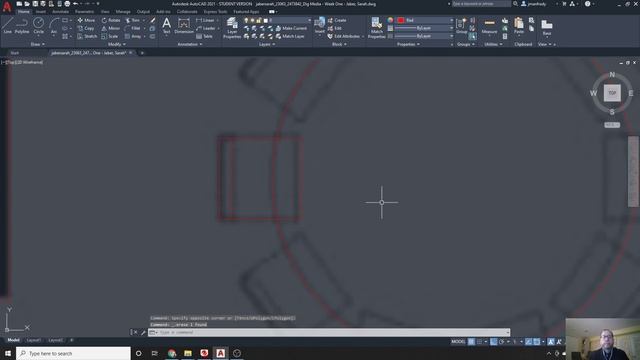This screenshot has width=640, height=360.
Task: Open the Manage ribbon tab
Action: 123,11
